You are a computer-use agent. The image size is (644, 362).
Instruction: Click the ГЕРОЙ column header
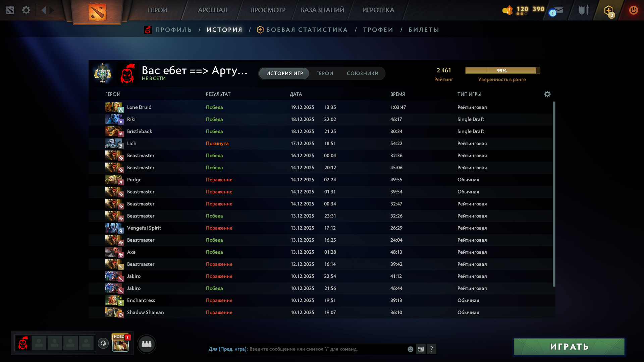pos(113,94)
